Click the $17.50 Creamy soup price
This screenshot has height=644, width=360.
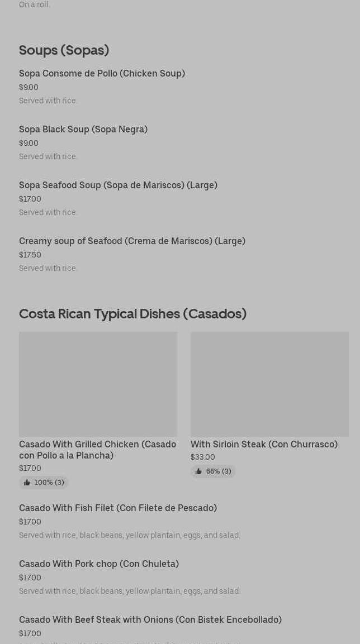30,255
